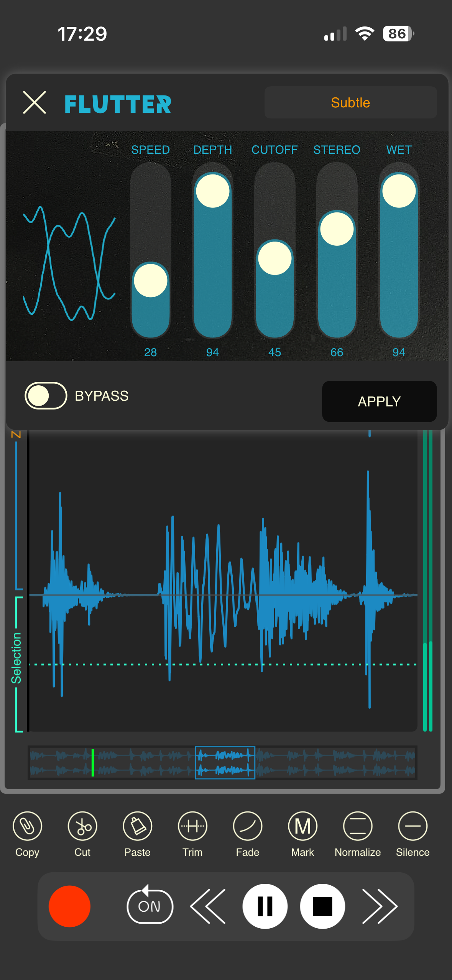Check the battery indicator in status bar
Image resolution: width=452 pixels, height=980 pixels.
(x=398, y=34)
